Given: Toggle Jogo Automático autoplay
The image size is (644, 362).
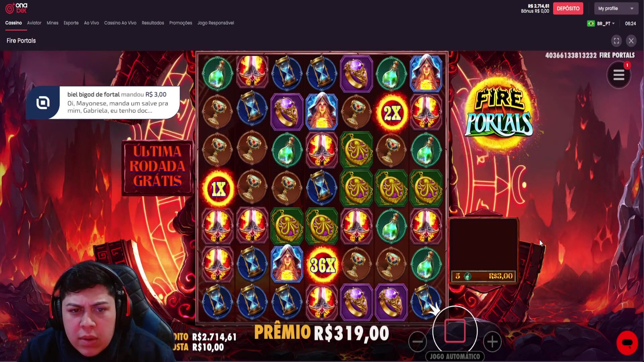Looking at the screenshot, I should pyautogui.click(x=455, y=356).
